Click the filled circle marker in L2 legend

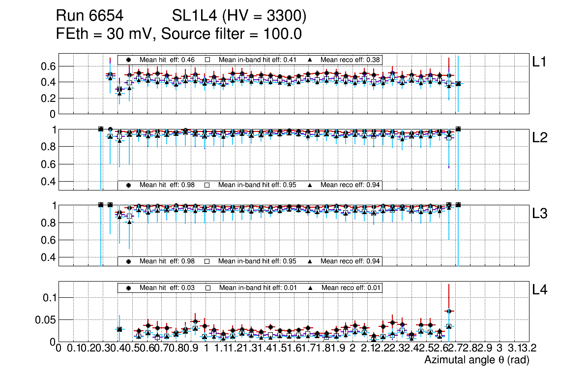[x=129, y=185]
